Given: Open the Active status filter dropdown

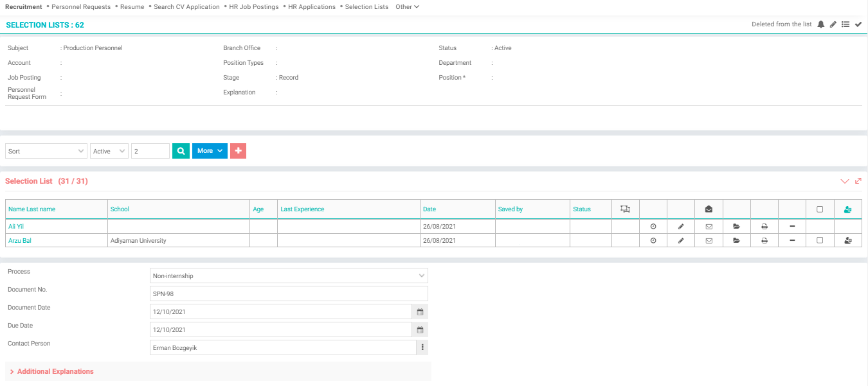Looking at the screenshot, I should (109, 151).
